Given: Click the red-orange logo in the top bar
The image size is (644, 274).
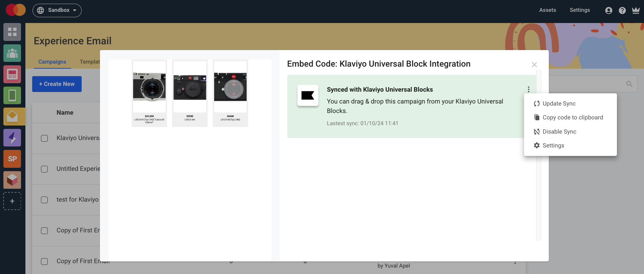Looking at the screenshot, I should tap(16, 10).
